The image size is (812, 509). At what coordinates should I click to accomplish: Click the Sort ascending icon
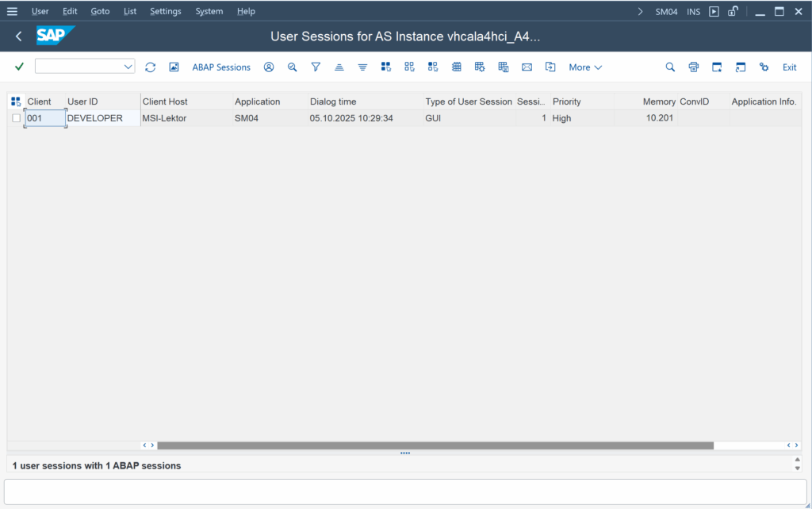click(x=339, y=67)
